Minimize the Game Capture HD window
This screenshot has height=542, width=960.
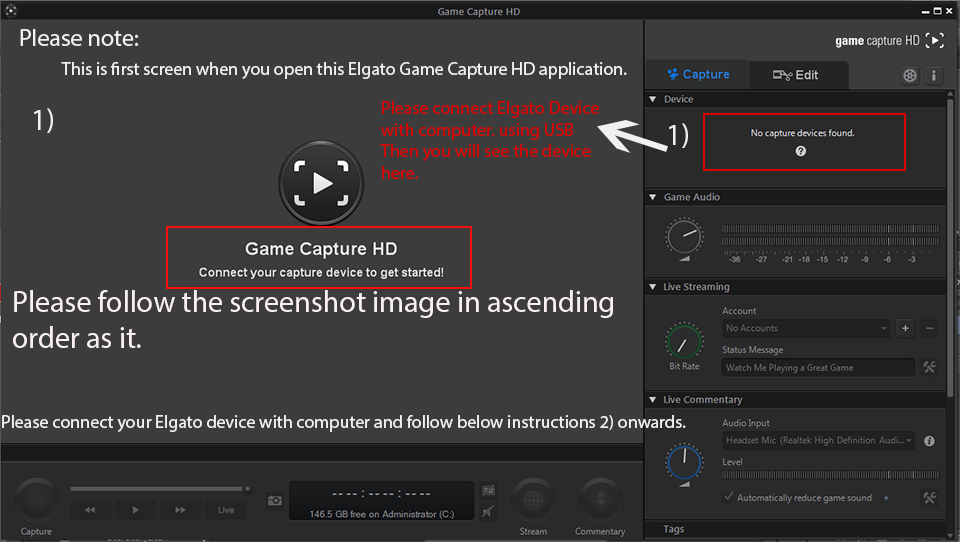click(925, 11)
